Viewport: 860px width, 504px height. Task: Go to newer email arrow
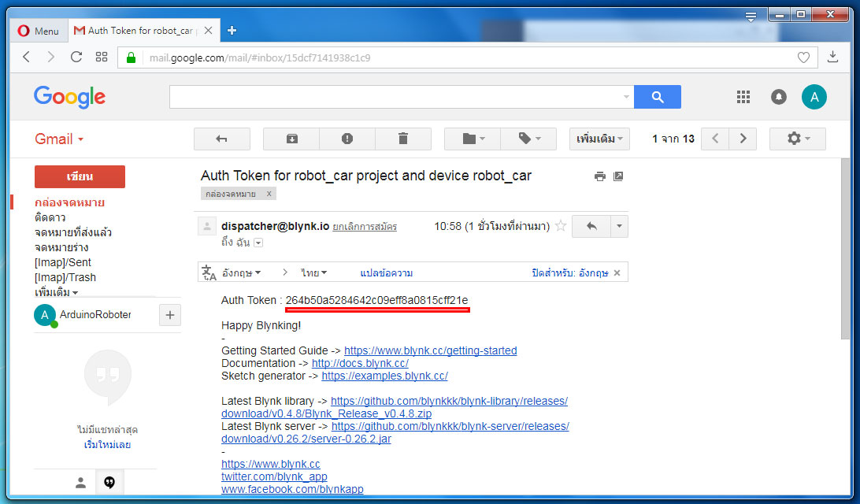(715, 139)
